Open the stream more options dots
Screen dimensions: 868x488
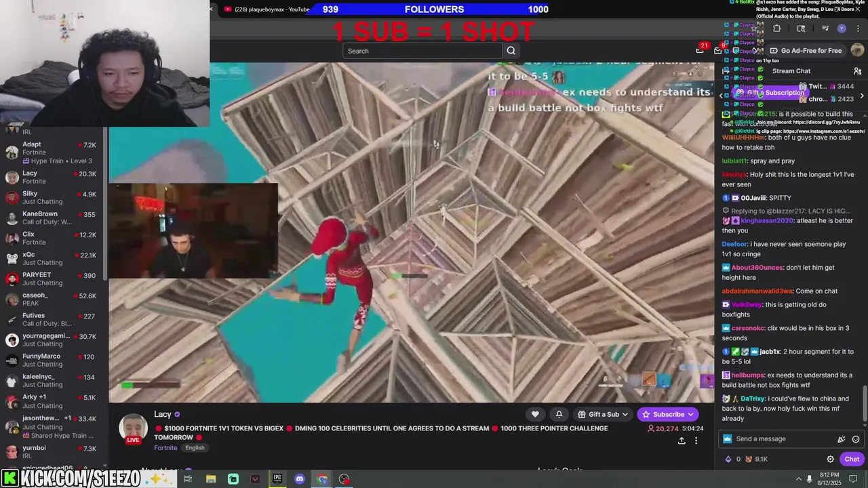696,441
